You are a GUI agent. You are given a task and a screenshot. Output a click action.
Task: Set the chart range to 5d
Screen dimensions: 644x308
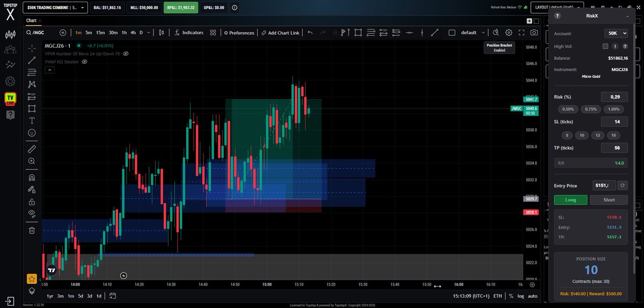point(80,296)
